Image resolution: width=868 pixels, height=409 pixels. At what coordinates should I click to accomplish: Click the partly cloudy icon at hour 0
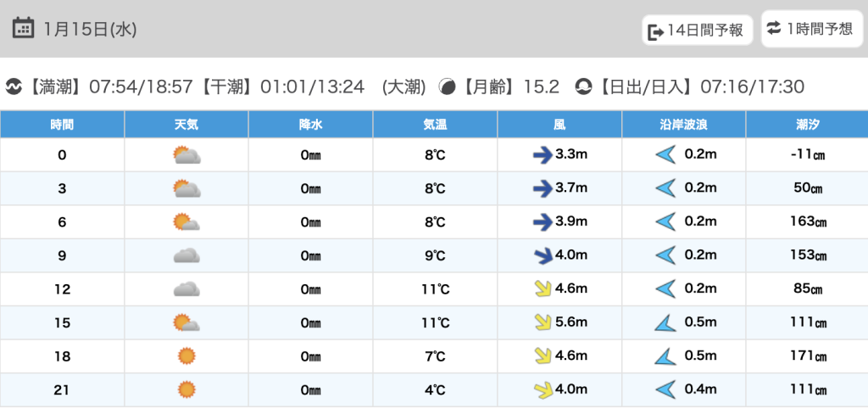(186, 155)
